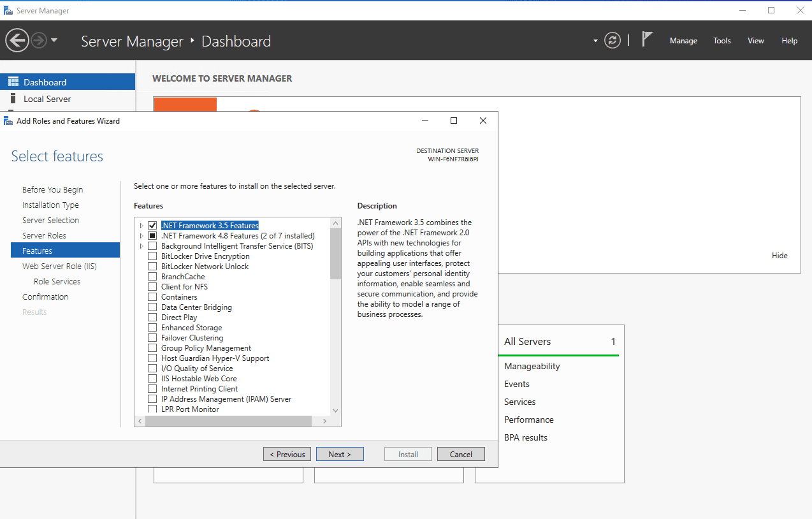Open the Manage menu

point(683,41)
